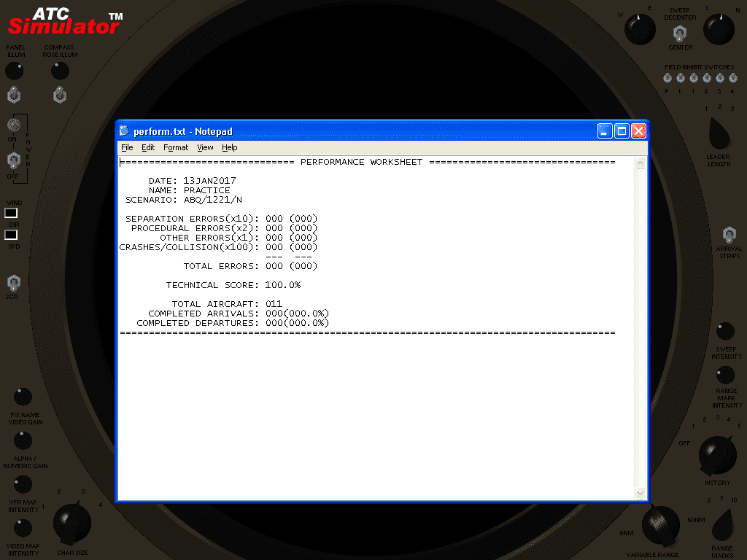Click the Fix Name Video Gain knob
Image resolution: width=747 pixels, height=560 pixels.
click(23, 397)
